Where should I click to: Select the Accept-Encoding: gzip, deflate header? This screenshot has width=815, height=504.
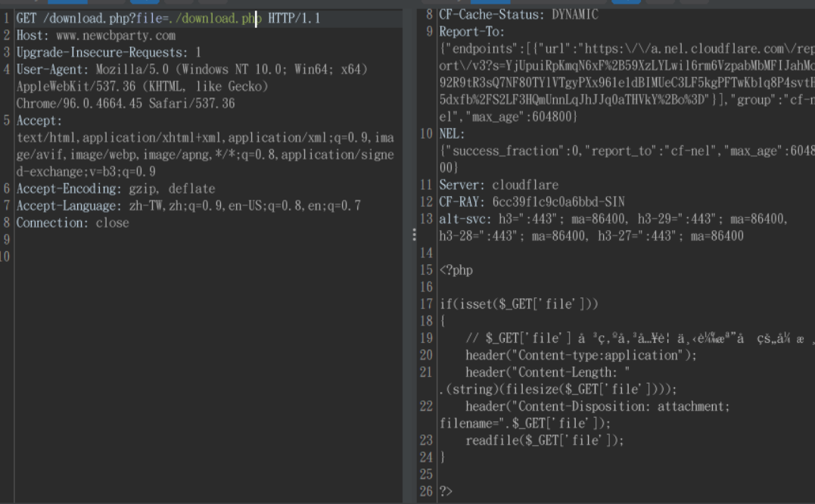coord(115,189)
